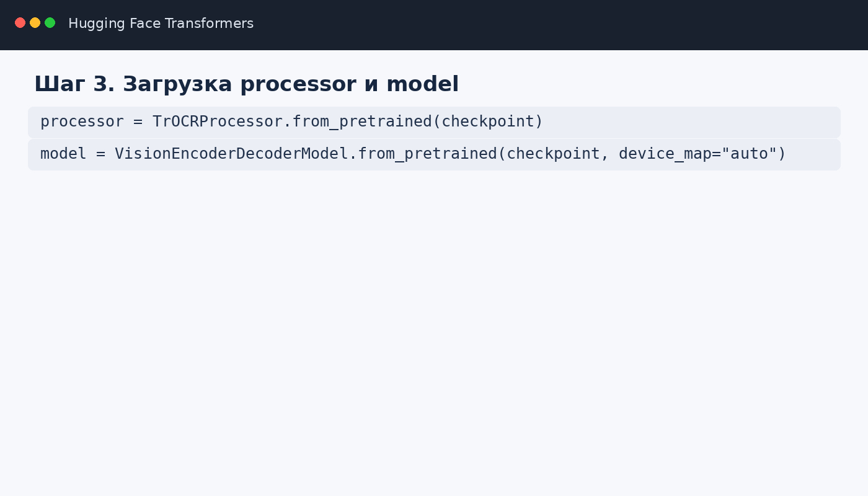
Task: Click 'Шаг 3.' at heading start
Action: pos(74,84)
